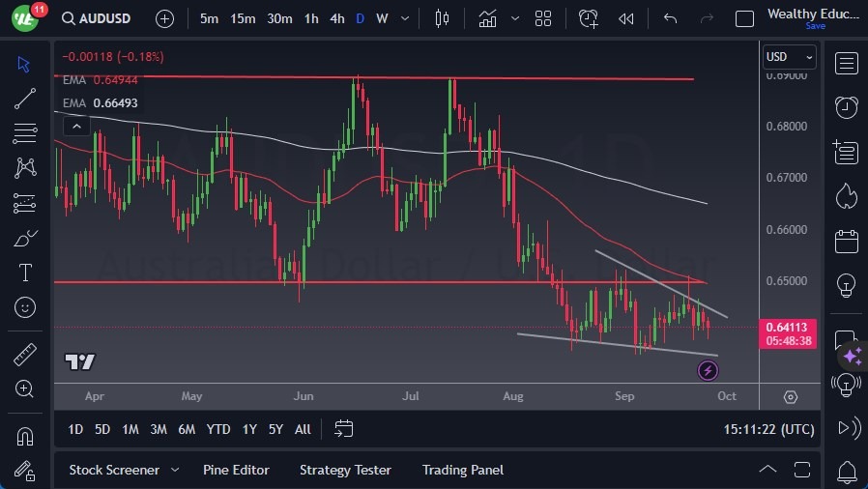Viewport: 868px width, 489px height.
Task: Set the chart range to YTD
Action: pos(218,429)
